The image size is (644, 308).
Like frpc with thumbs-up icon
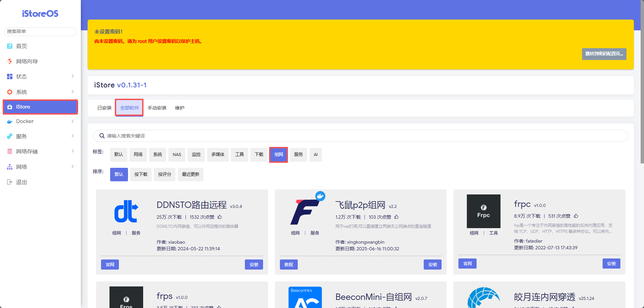pos(576,216)
